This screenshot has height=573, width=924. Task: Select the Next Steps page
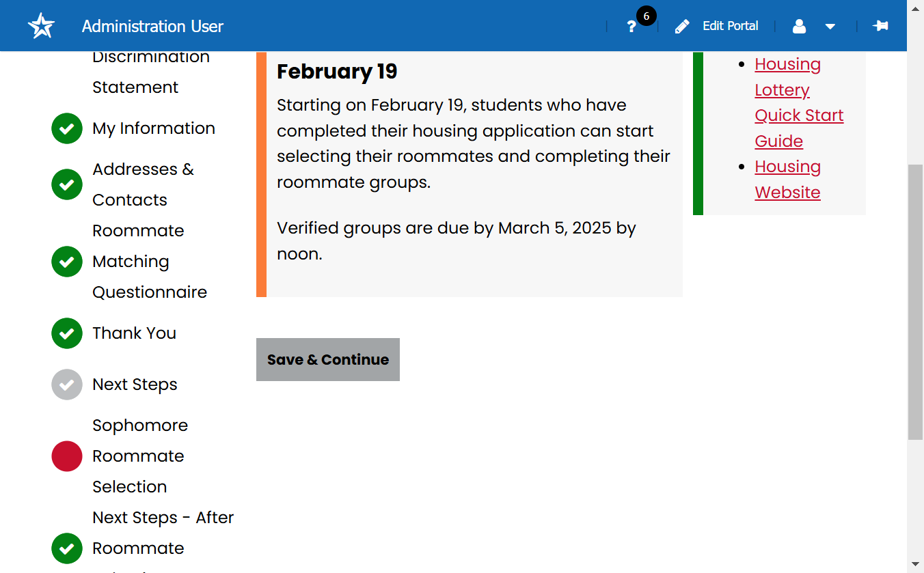pos(135,385)
